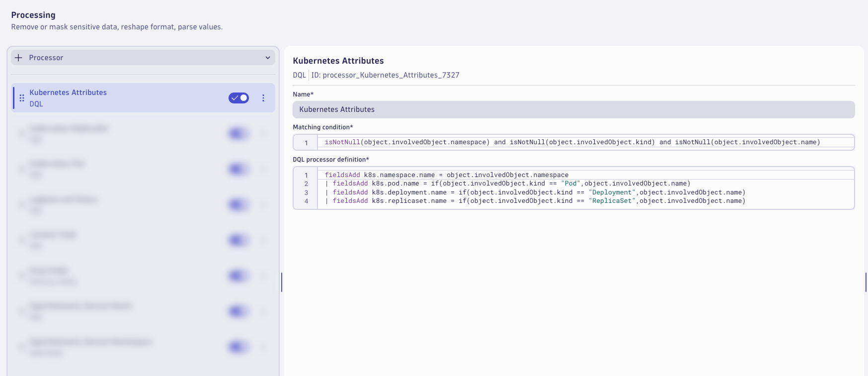Screen dimensions: 868x376
Task: Click the "ReplicaSet" string literal
Action: tap(612, 201)
